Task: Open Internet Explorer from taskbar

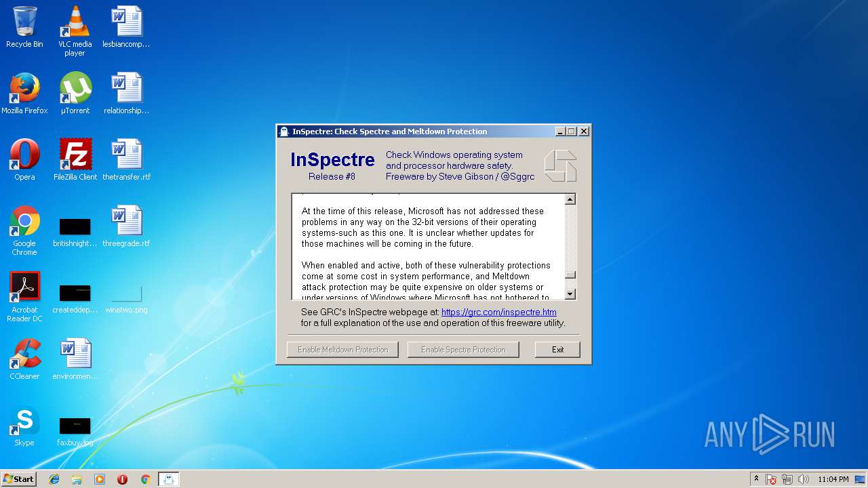Action: [54, 479]
